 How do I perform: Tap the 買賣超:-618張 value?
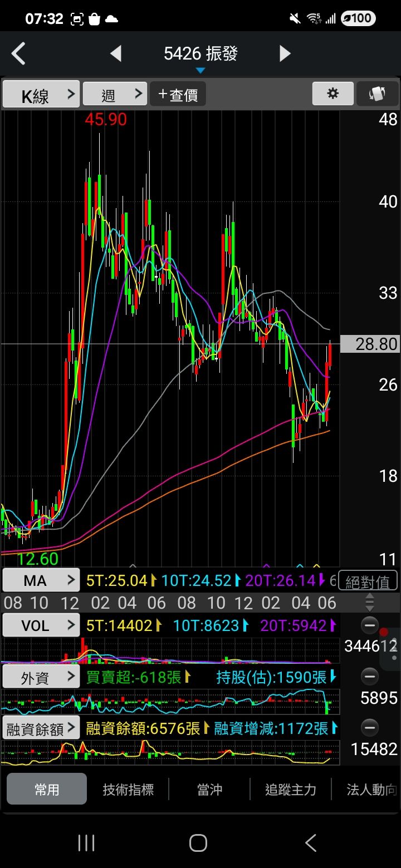pos(134,677)
